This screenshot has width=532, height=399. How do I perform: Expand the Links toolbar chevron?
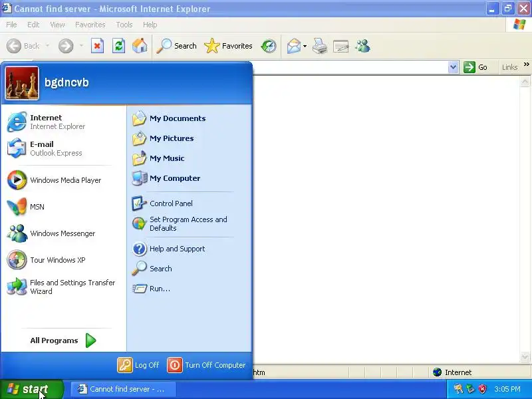tap(526, 64)
